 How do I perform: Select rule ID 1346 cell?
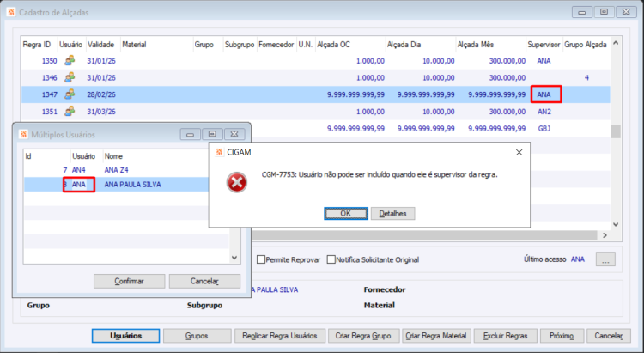[49, 77]
